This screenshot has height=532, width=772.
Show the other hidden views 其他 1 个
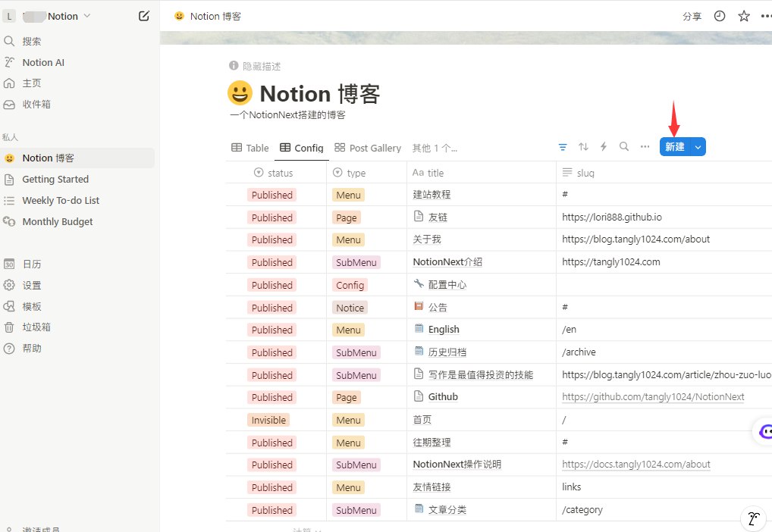(x=435, y=148)
